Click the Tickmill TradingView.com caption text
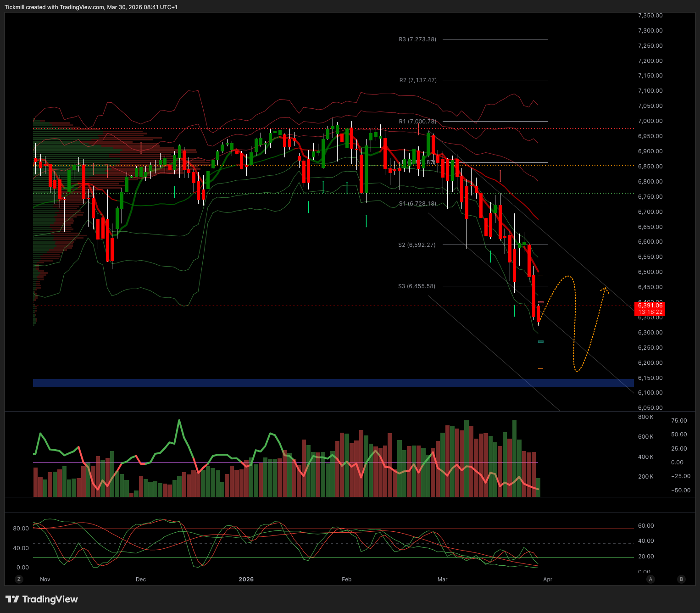The height and width of the screenshot is (613, 700). click(x=91, y=7)
